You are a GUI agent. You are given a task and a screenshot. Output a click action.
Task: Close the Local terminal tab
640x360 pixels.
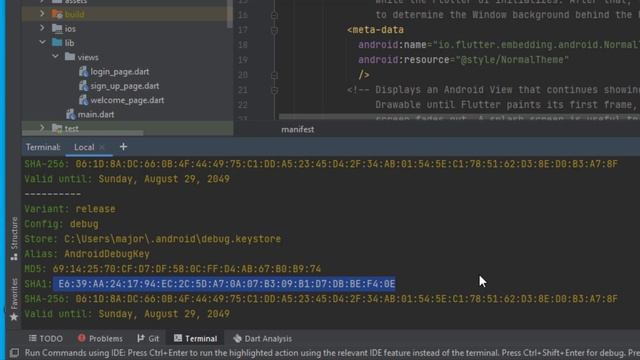tap(102, 147)
